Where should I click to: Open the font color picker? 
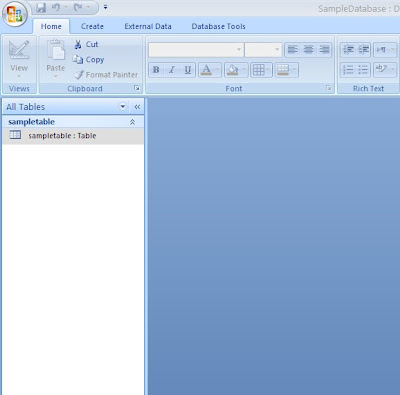[210, 70]
